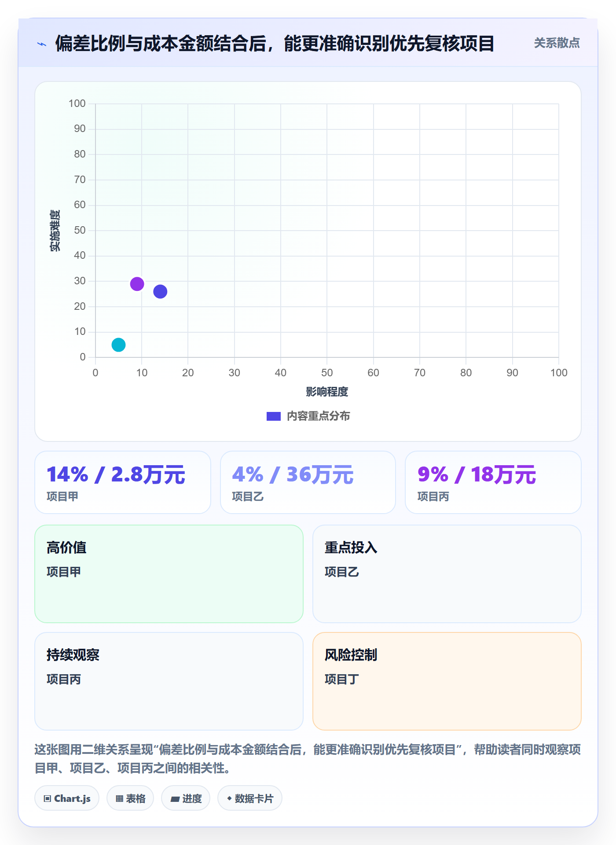Select the 进度 tag chip
Viewport: 616px width, 845px height.
186,798
